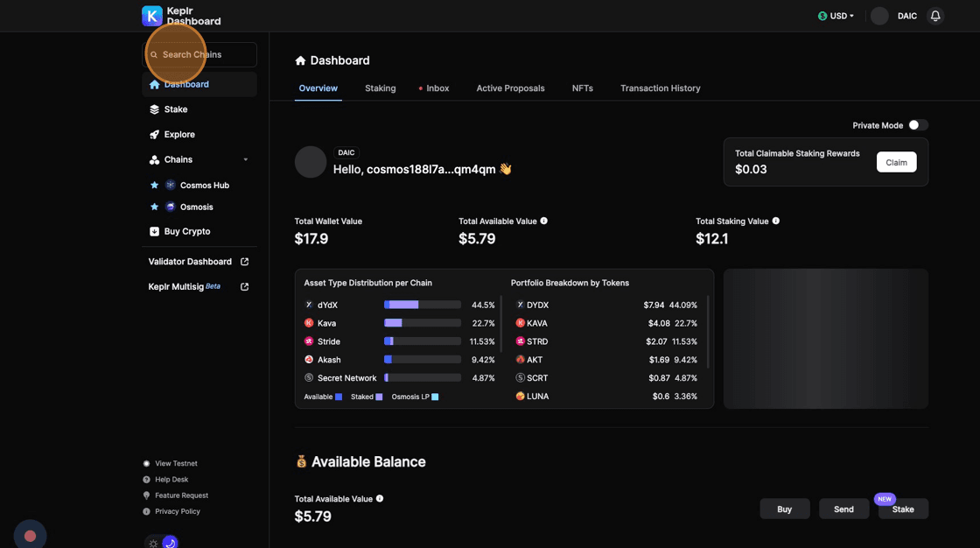Toggle Private Mode switch

coord(917,125)
